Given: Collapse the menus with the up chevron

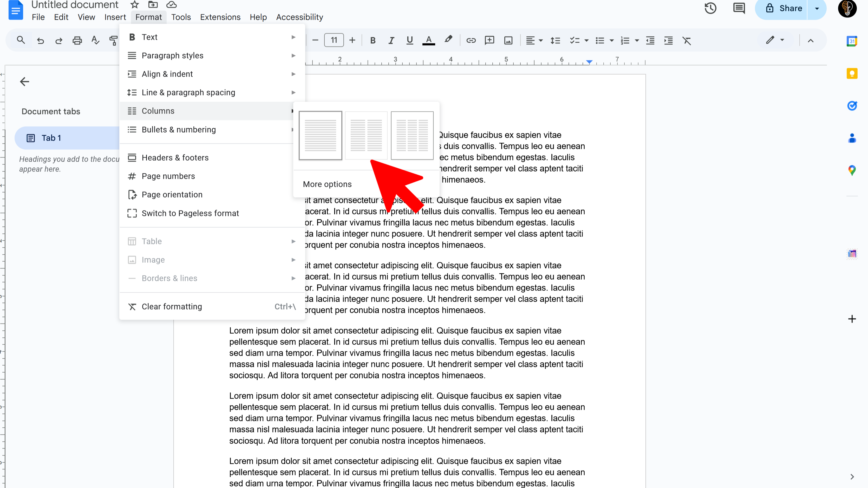Looking at the screenshot, I should [811, 41].
